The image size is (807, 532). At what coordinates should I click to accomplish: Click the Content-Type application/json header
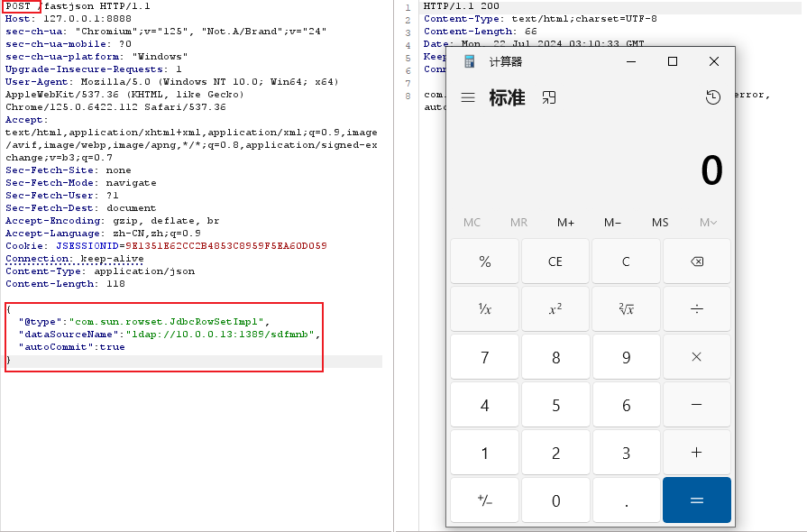pos(100,271)
